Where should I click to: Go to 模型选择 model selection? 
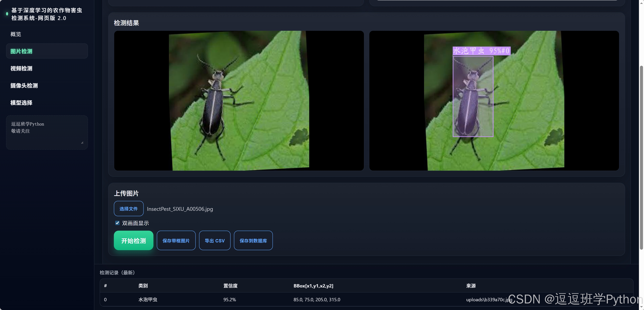click(21, 103)
